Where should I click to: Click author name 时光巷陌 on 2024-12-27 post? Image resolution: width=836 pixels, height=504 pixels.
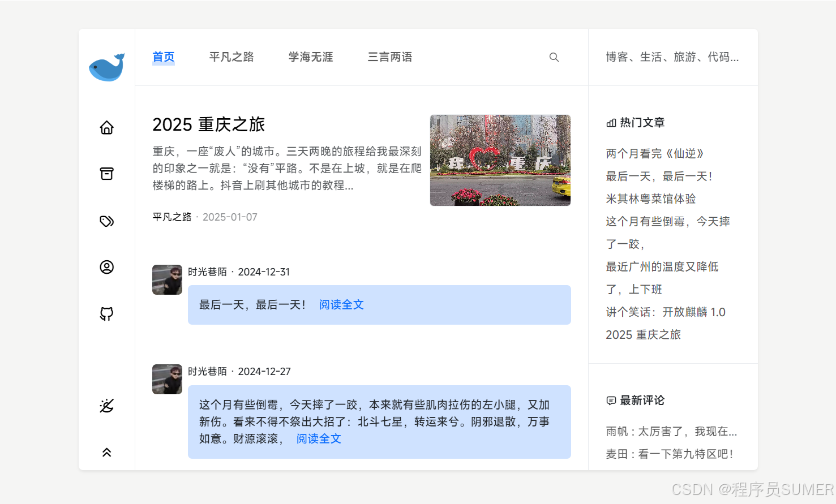pyautogui.click(x=207, y=372)
